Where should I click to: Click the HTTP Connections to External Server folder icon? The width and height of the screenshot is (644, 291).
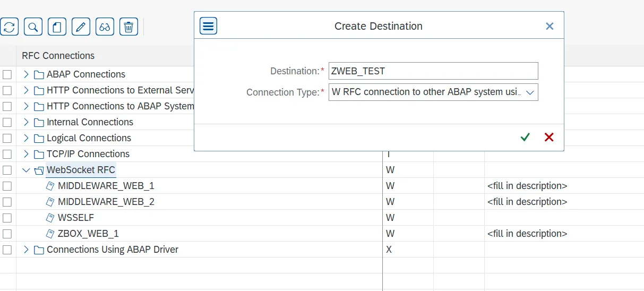[39, 90]
